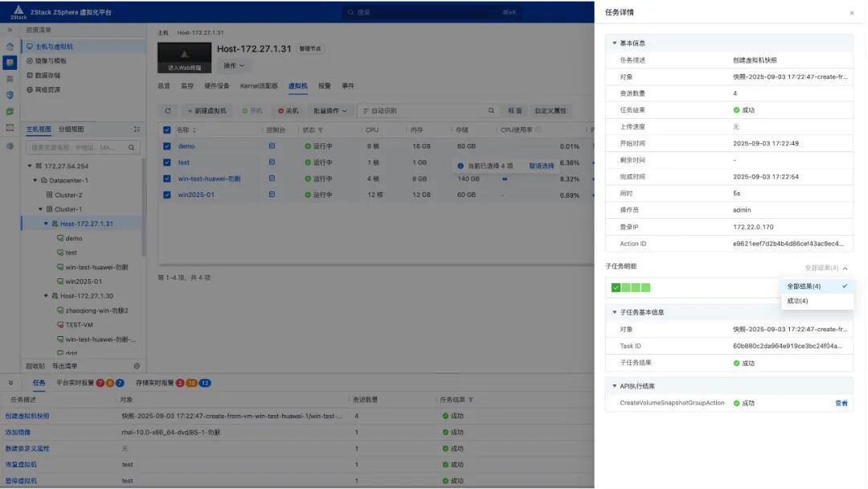The width and height of the screenshot is (868, 489).
Task: Click the last green subtask block
Action: [646, 287]
